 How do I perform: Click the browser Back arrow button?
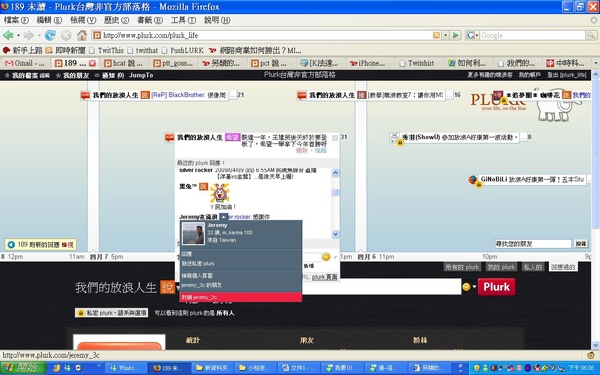click(8, 35)
